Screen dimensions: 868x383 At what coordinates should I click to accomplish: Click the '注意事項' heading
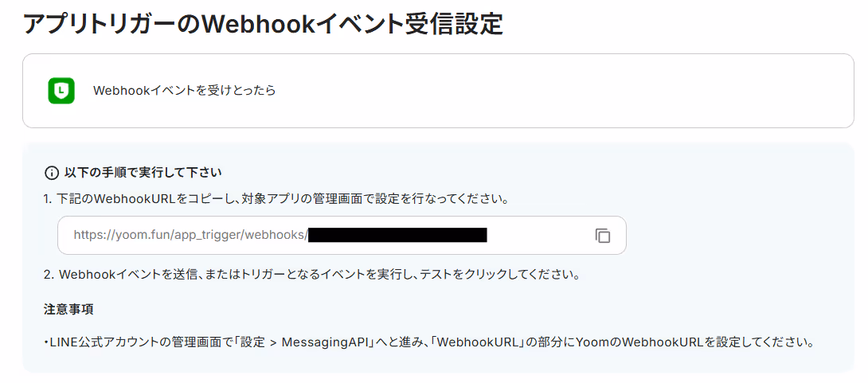68,310
